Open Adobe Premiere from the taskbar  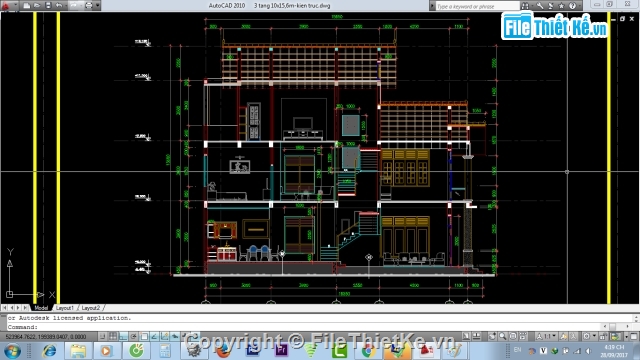[x=281, y=350]
